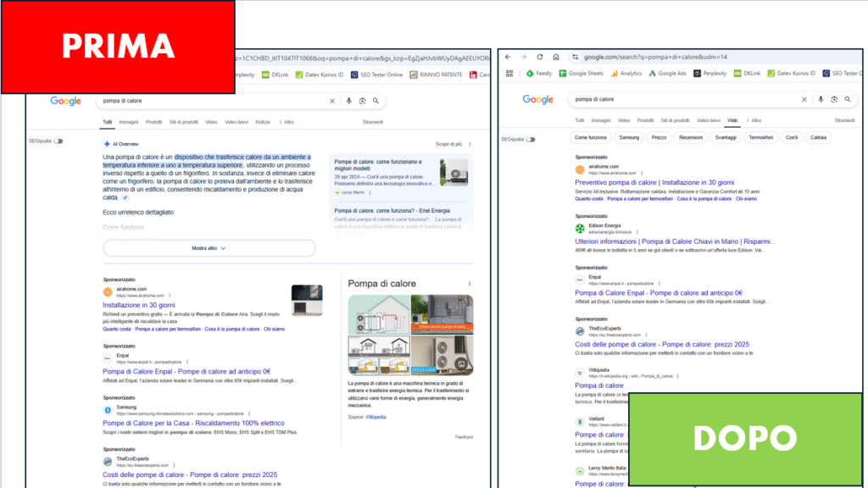Image resolution: width=868 pixels, height=488 pixels.
Task: Expand AI Overview with Mostra altro
Action: click(x=209, y=248)
